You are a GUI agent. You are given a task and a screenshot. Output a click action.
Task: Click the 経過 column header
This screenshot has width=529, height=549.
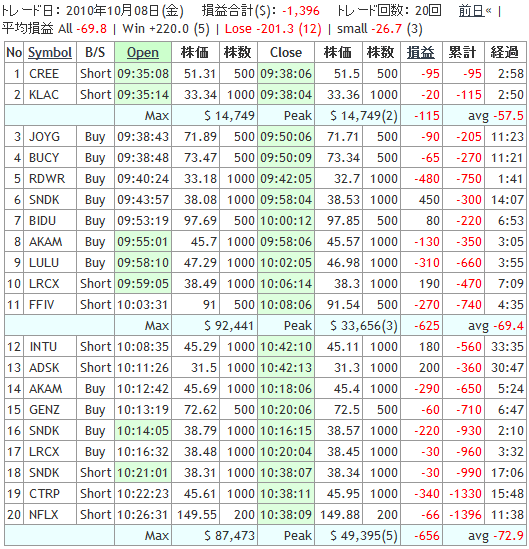(504, 53)
